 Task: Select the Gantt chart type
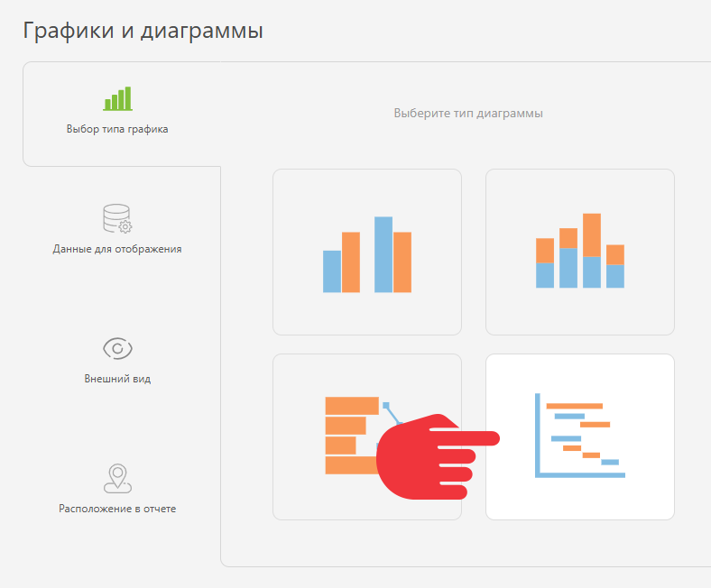click(x=580, y=436)
